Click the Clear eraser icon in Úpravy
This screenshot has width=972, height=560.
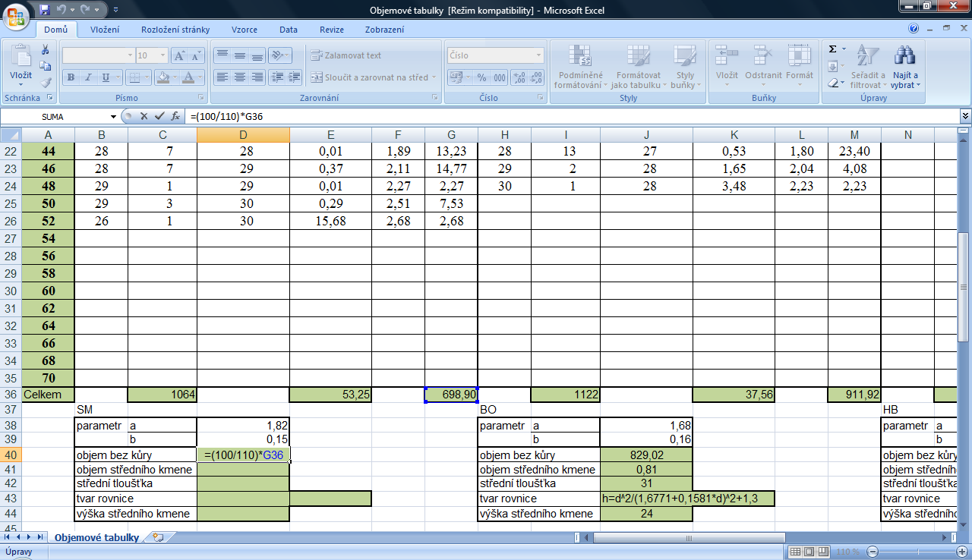833,83
